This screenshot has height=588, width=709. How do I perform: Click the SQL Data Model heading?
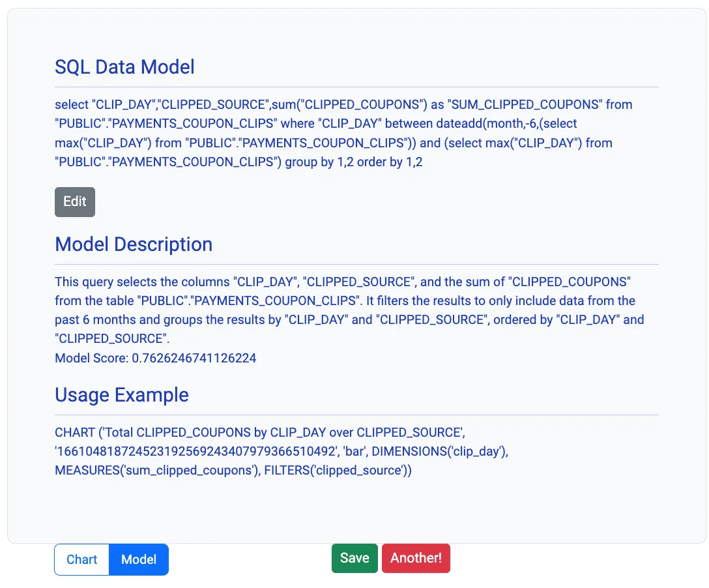[124, 66]
